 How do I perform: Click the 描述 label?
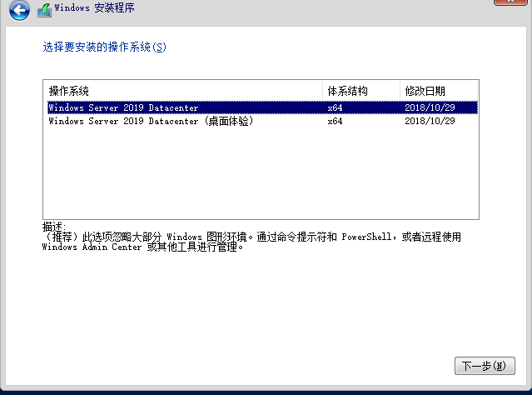click(x=53, y=226)
